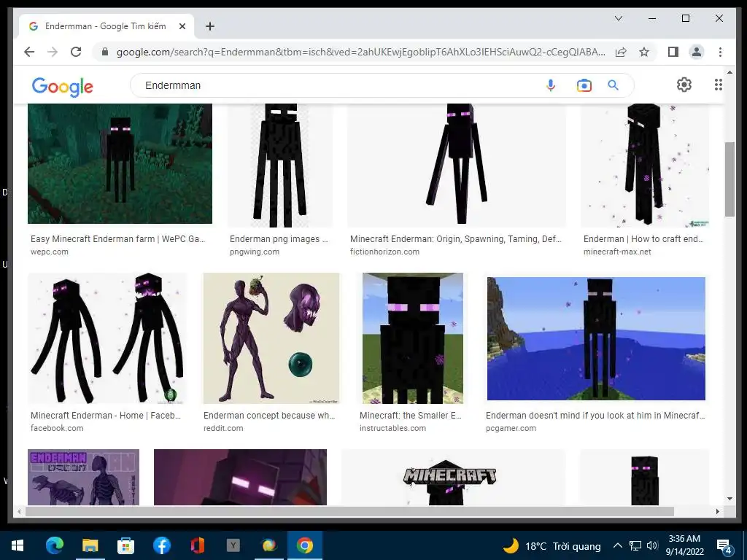Viewport: 747px width, 560px height.
Task: Click 'Enderman concept because' caption
Action: [269, 415]
